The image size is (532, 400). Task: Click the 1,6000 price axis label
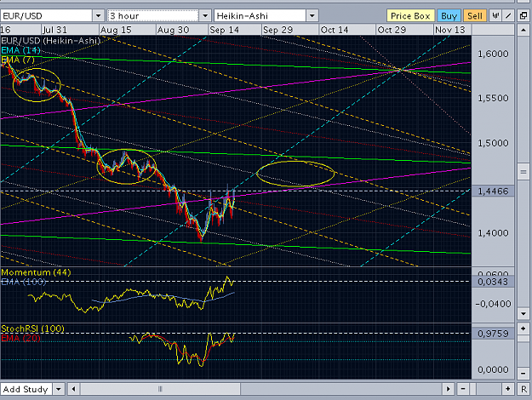pyautogui.click(x=493, y=54)
